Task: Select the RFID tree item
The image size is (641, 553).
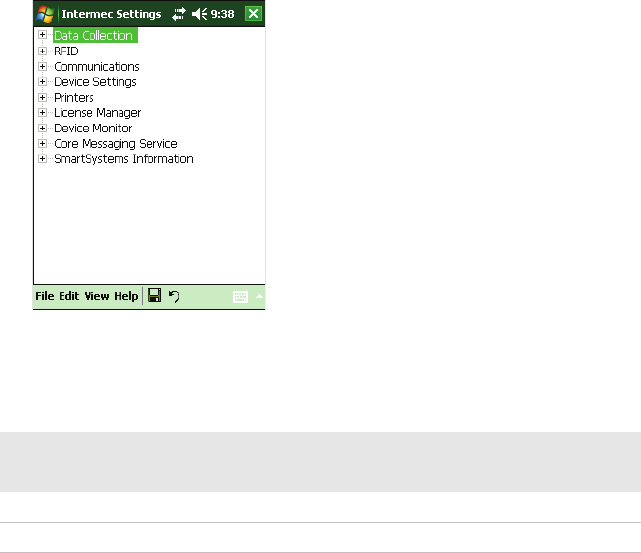Action: (x=66, y=51)
